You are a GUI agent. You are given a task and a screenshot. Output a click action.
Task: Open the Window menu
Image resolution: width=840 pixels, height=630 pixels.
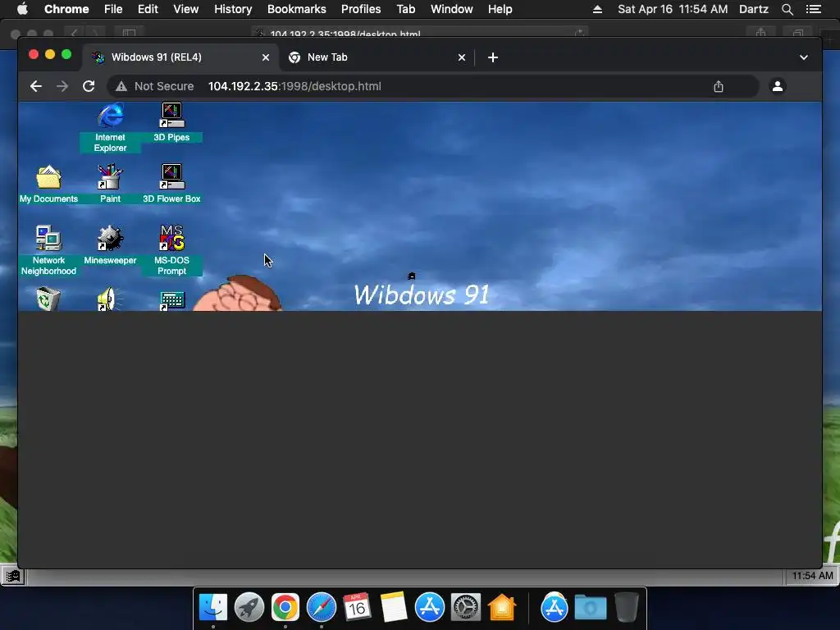(452, 9)
